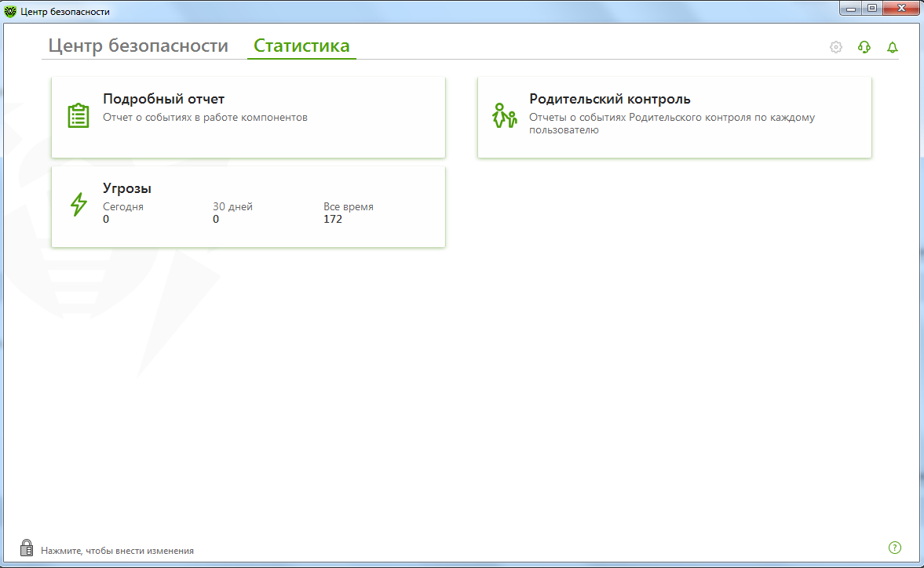Image resolution: width=924 pixels, height=568 pixels.
Task: Open the Родительский контроль card title
Action: (x=609, y=99)
